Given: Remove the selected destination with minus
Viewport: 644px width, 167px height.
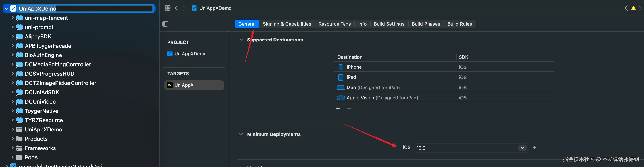Looking at the screenshot, I should 349,109.
